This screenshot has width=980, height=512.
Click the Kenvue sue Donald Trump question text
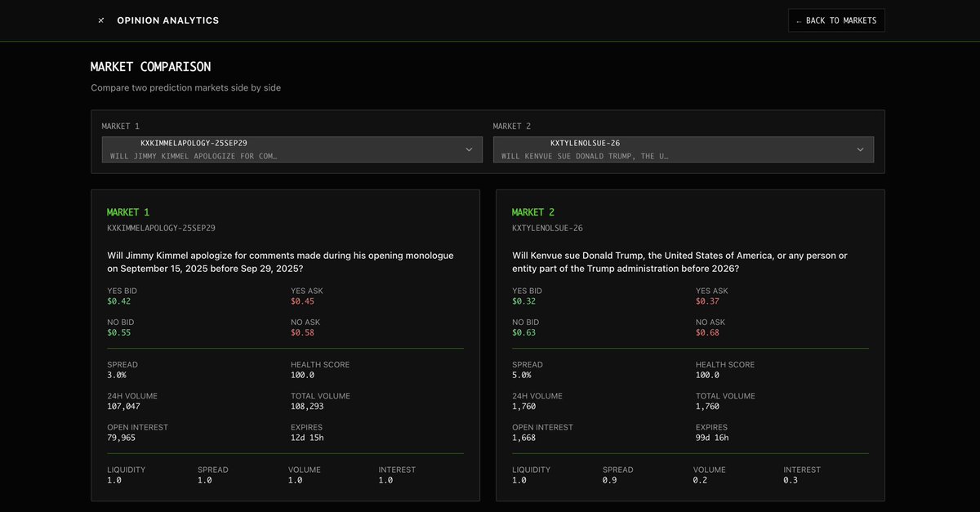click(679, 261)
